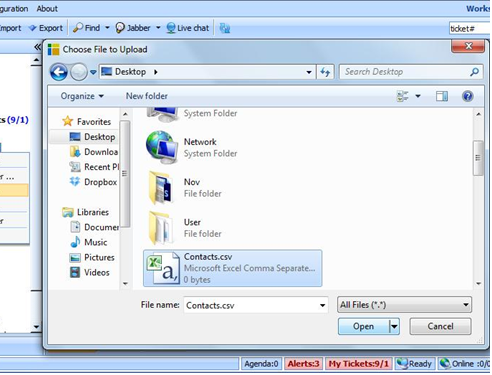The height and width of the screenshot is (375, 492).
Task: Click the search magnifier icon
Action: pos(474,72)
